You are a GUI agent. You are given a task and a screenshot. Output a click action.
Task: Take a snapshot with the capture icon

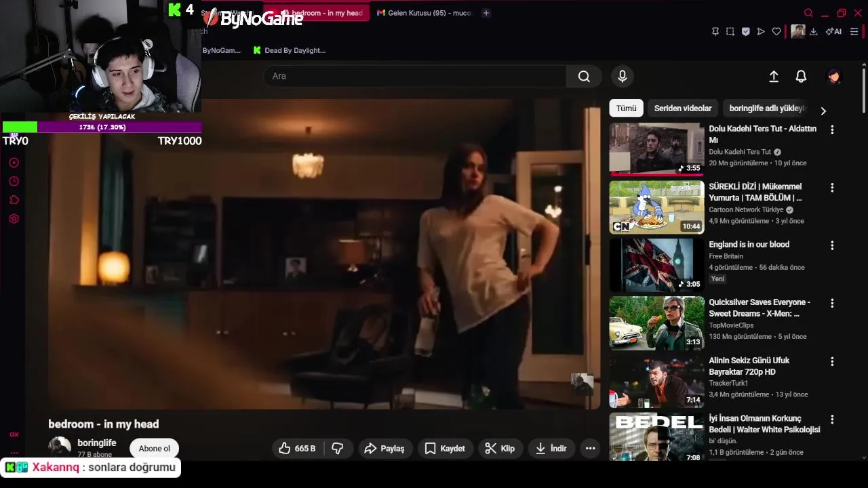tap(730, 31)
